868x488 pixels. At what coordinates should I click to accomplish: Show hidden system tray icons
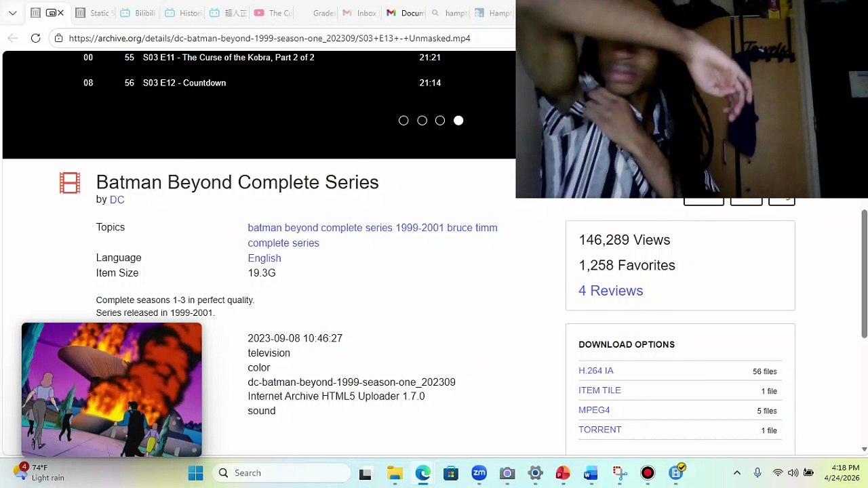[737, 473]
